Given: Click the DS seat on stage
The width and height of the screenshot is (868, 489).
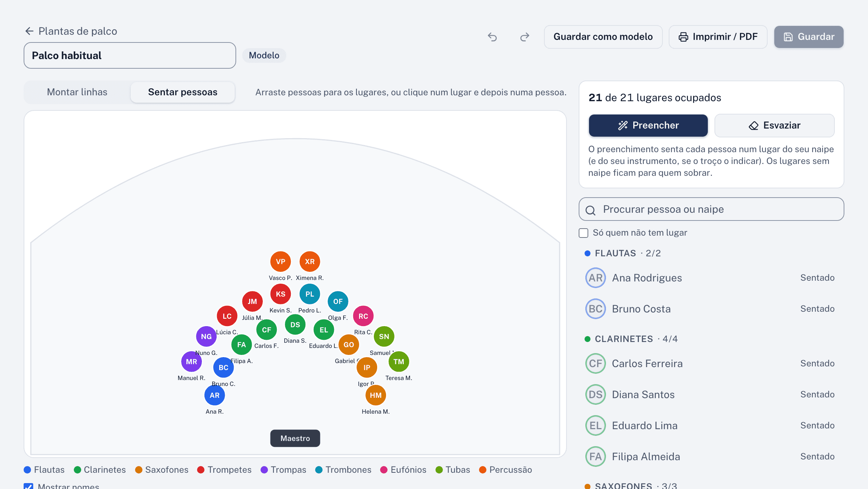Looking at the screenshot, I should pos(295,325).
